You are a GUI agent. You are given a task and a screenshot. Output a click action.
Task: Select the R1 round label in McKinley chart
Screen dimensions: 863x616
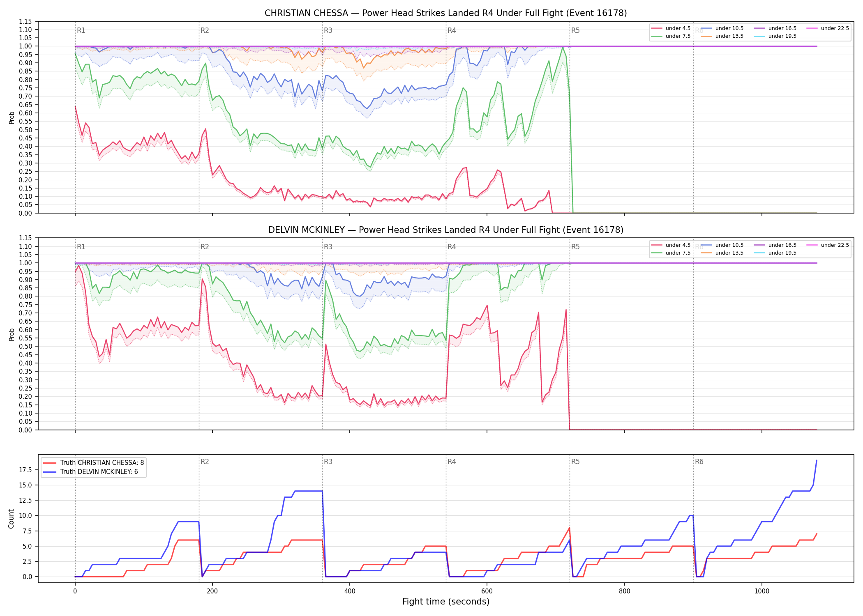pos(81,247)
